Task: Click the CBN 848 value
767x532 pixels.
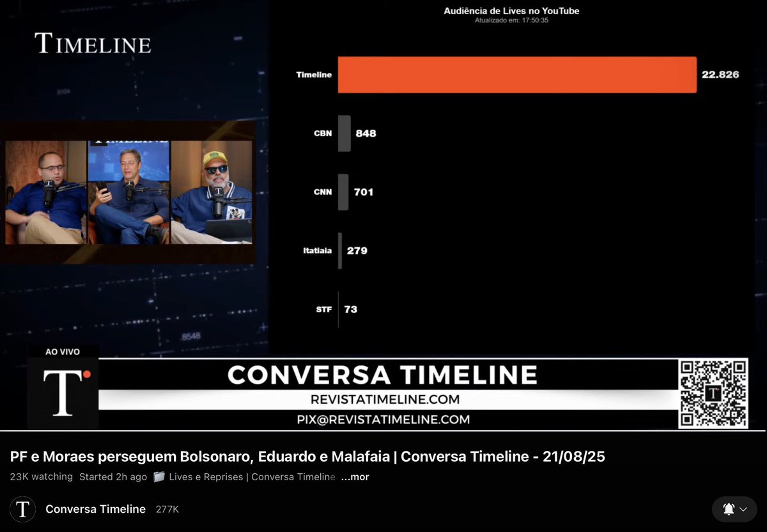Action: click(x=366, y=133)
